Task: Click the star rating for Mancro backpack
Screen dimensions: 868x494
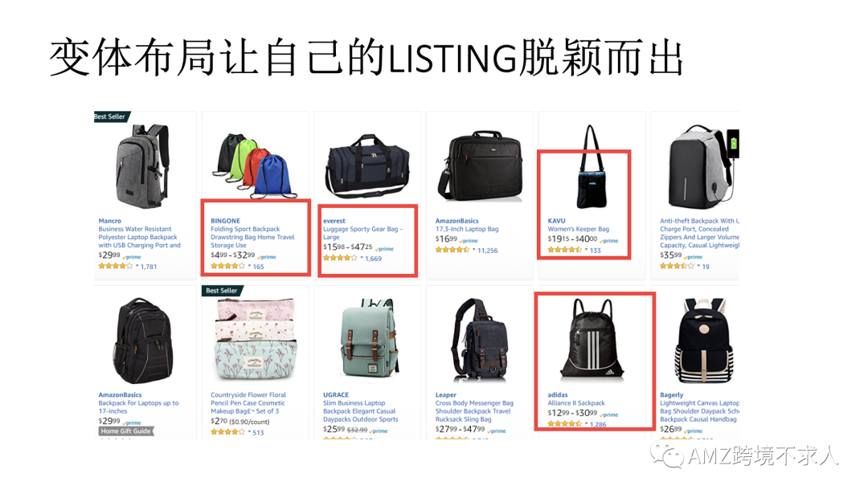Action: pyautogui.click(x=116, y=266)
